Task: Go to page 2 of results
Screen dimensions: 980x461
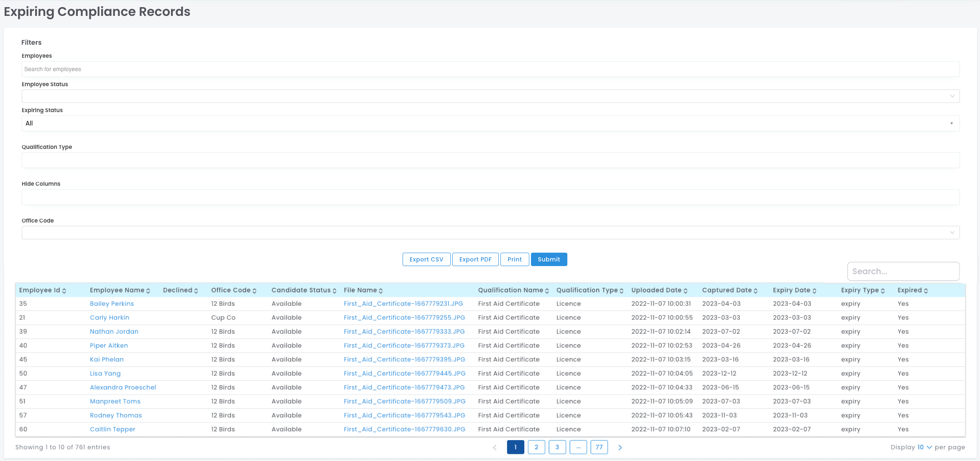Action: (x=536, y=447)
